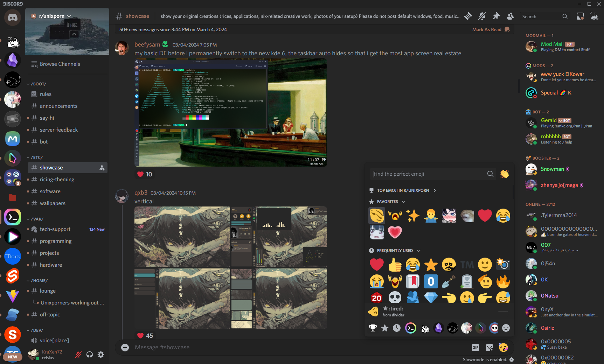Open notification settings bell icon

(482, 16)
